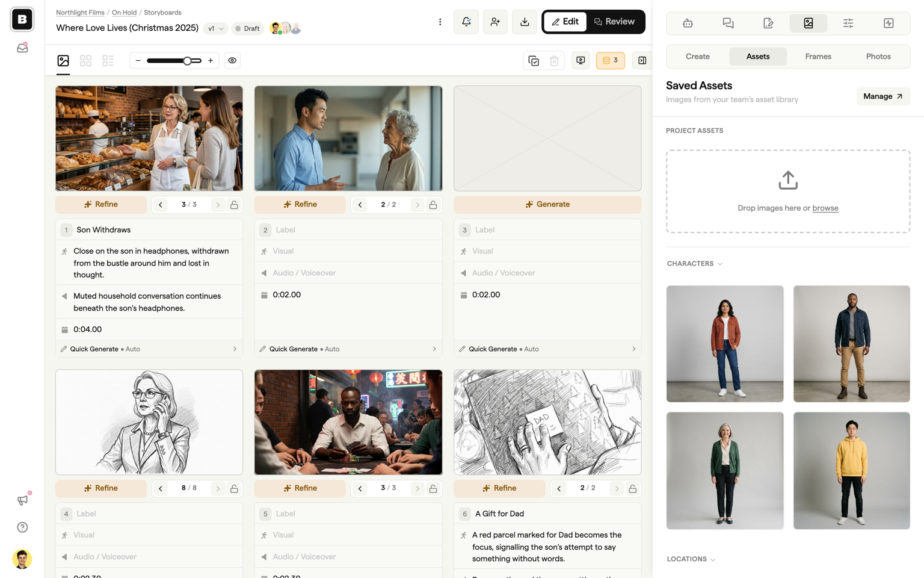Click the zoom out minus icon
Image resolution: width=924 pixels, height=578 pixels.
coord(138,60)
